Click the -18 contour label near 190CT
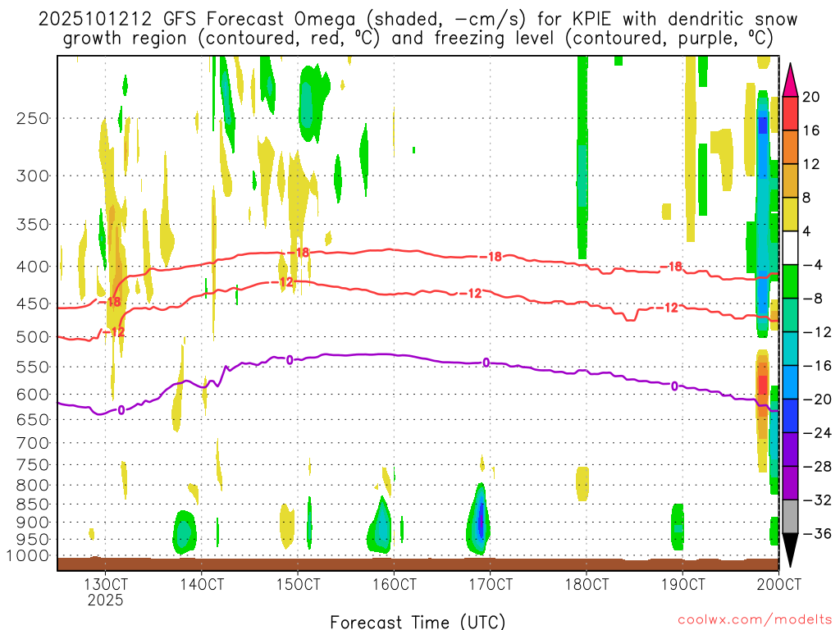 (x=671, y=267)
